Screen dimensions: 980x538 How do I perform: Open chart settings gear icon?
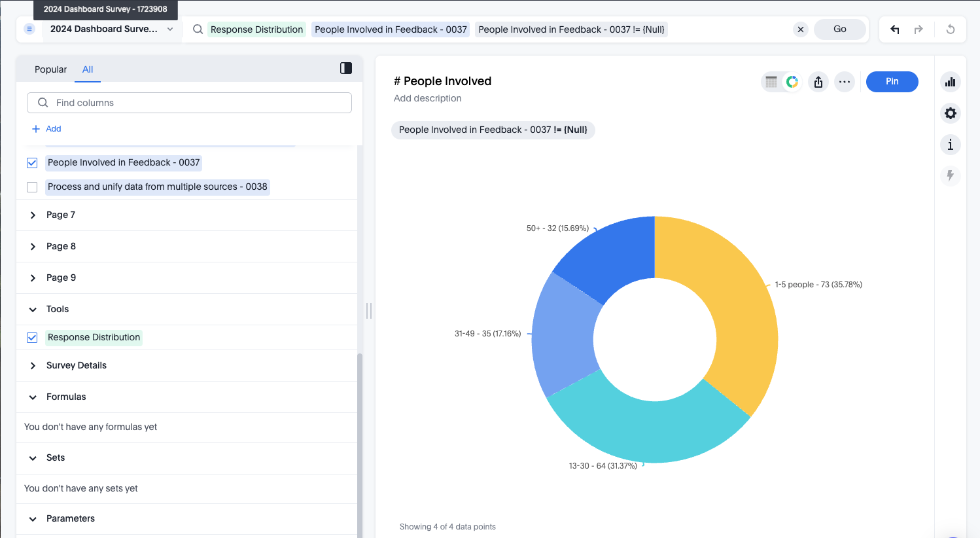pos(951,113)
